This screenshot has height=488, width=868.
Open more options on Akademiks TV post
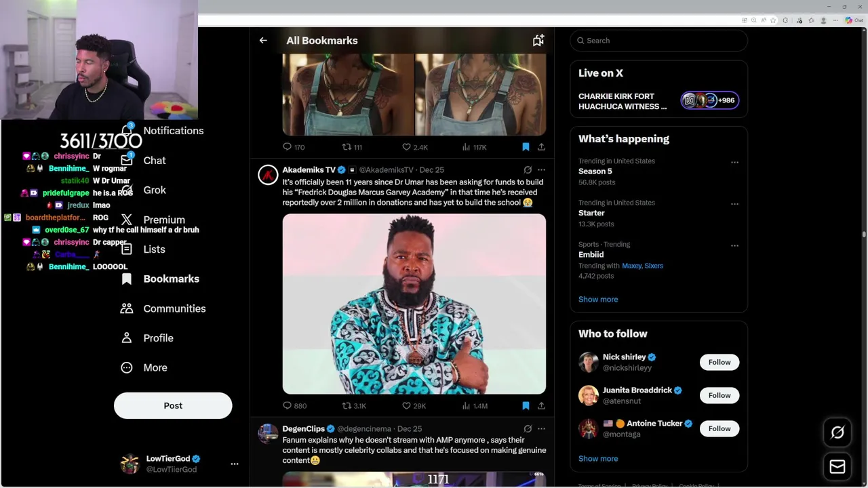pos(541,170)
